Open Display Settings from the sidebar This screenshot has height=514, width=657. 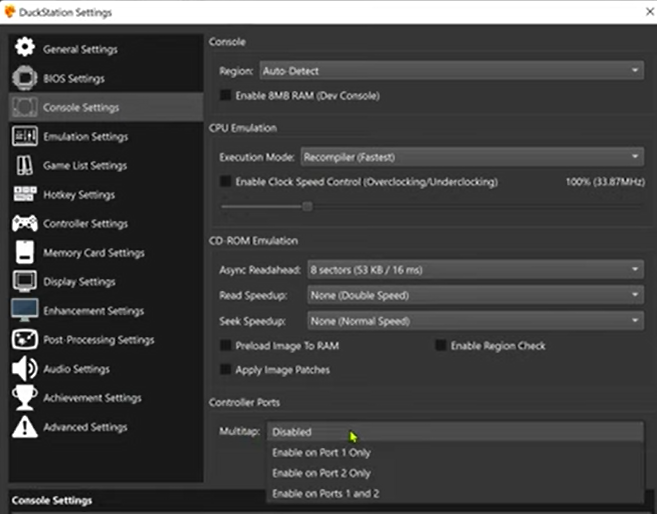click(x=79, y=282)
